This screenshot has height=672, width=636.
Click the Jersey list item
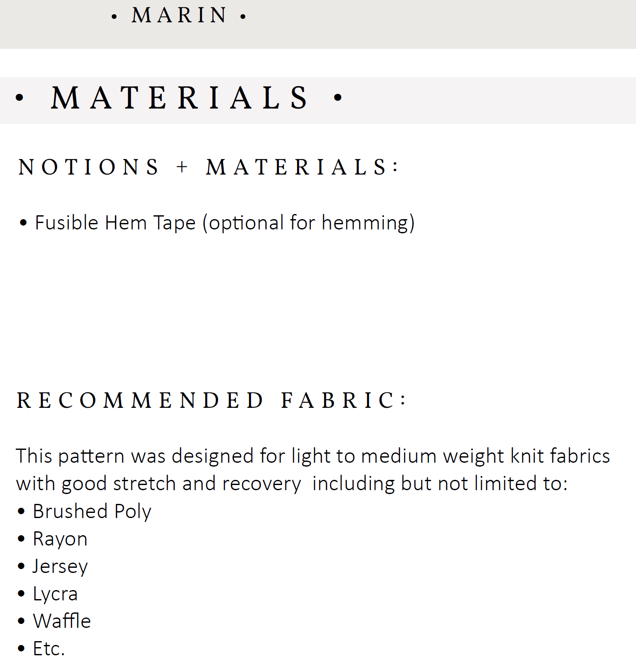pos(60,567)
